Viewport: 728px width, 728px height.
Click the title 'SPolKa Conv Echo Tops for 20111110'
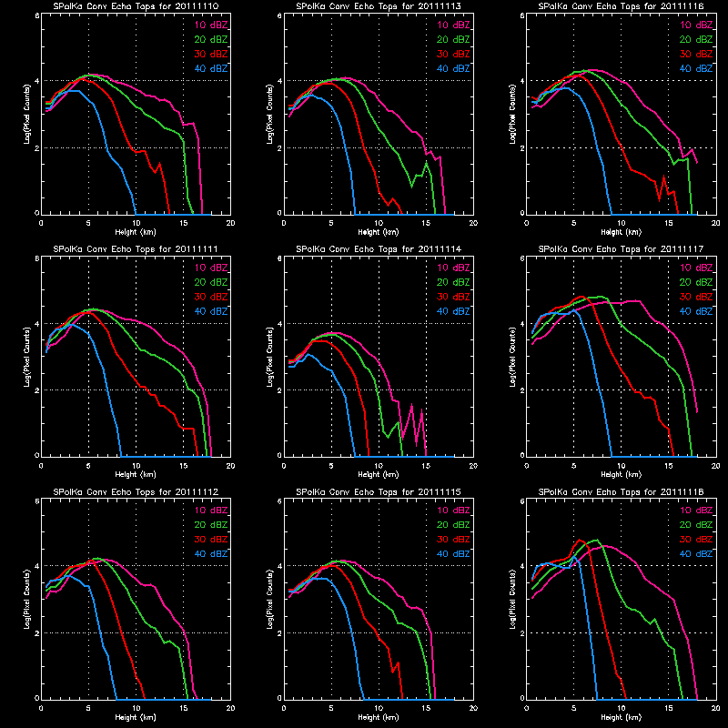coord(136,6)
